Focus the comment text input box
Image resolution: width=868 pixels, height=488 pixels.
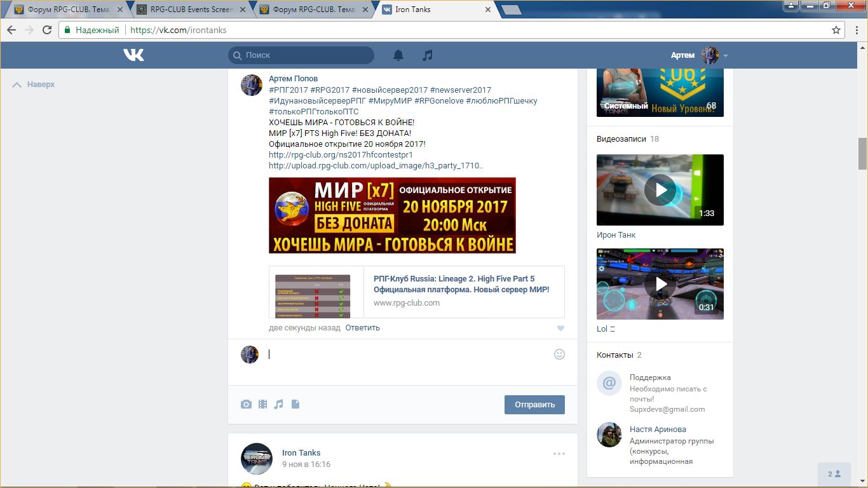coord(407,355)
